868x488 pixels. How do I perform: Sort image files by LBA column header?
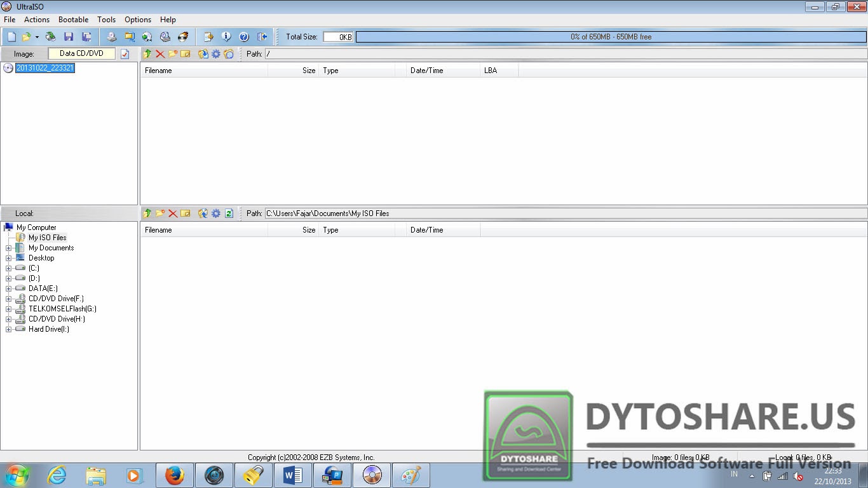click(x=499, y=71)
